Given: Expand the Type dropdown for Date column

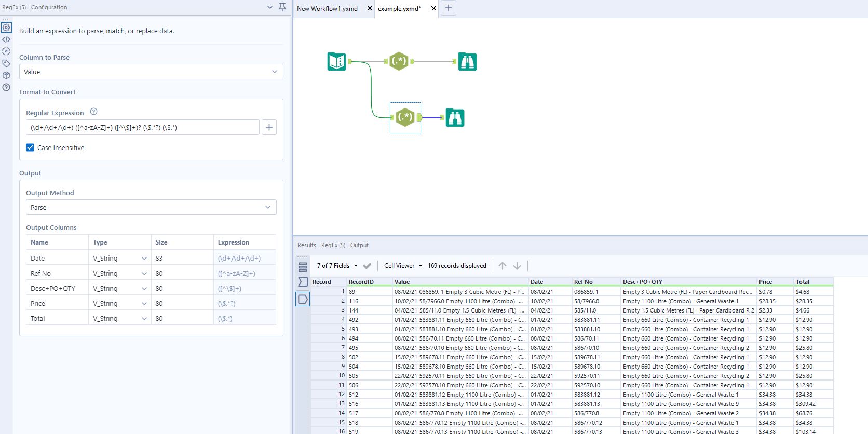Looking at the screenshot, I should click(x=144, y=259).
